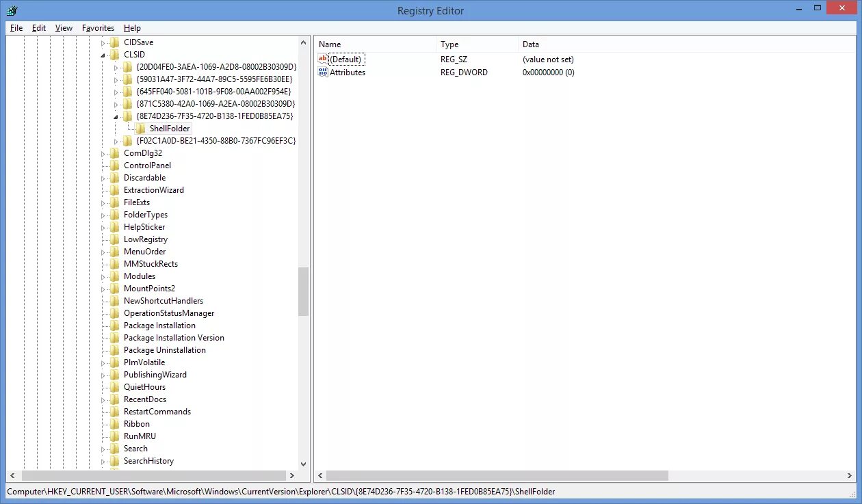Click the values pane horizontal scroll right arrow
The height and width of the screenshot is (504, 862).
click(850, 475)
